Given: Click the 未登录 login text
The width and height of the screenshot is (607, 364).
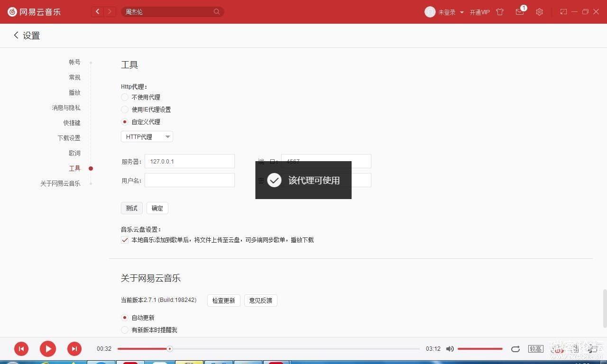Looking at the screenshot, I should [447, 12].
